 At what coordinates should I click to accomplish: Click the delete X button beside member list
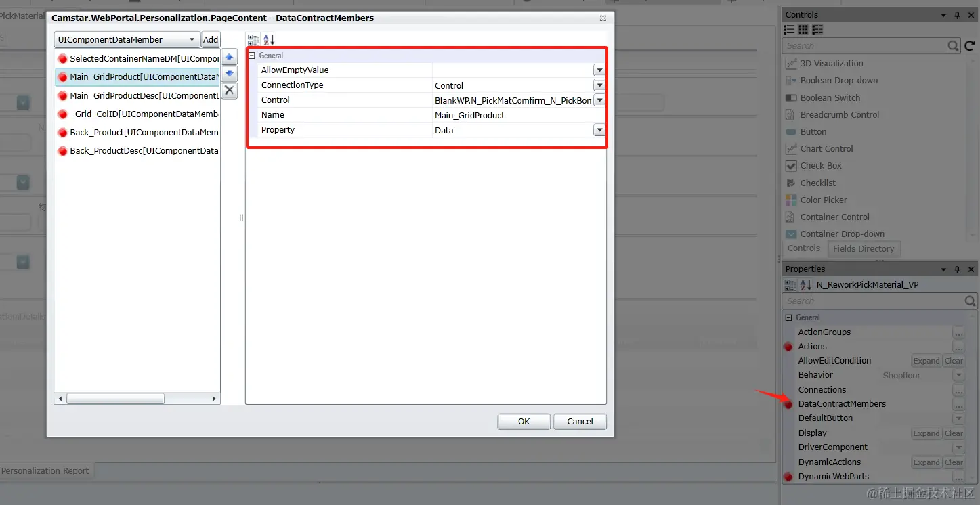tap(230, 90)
